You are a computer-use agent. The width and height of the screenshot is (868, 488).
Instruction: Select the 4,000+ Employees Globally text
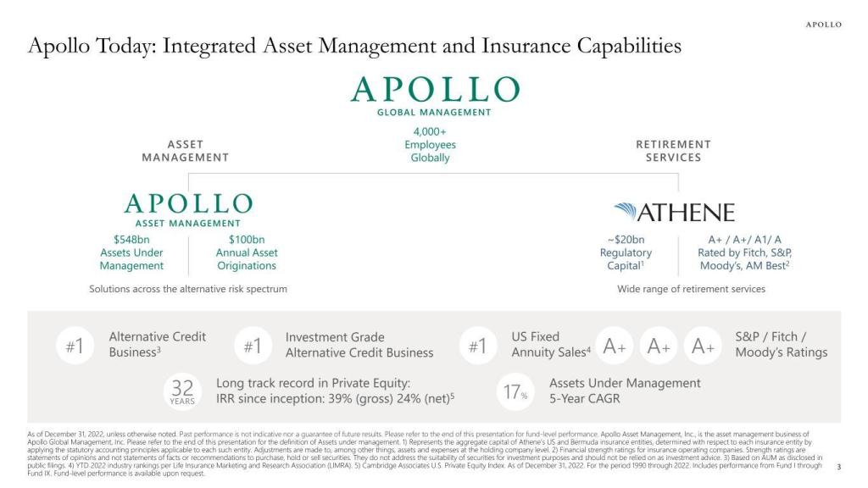(430, 145)
